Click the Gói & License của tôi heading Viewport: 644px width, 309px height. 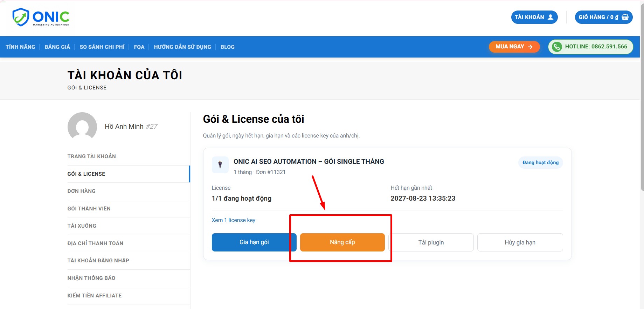[x=254, y=119]
